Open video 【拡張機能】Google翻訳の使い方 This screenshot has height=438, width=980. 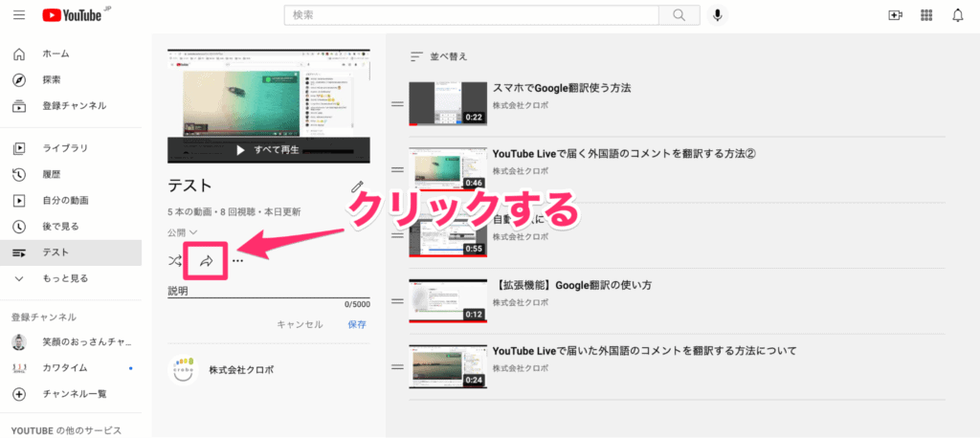click(x=572, y=286)
